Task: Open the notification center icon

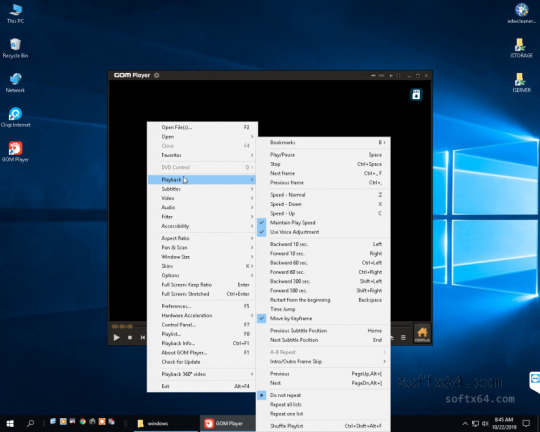Action: (526, 423)
